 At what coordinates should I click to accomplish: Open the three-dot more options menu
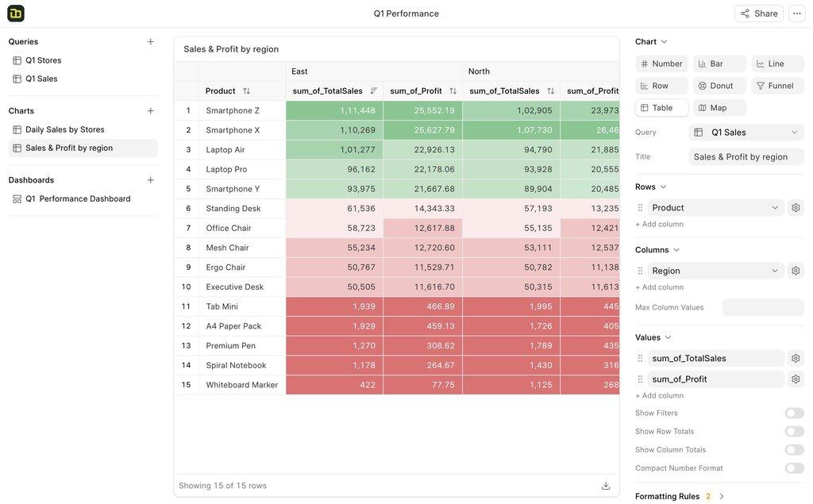(796, 13)
